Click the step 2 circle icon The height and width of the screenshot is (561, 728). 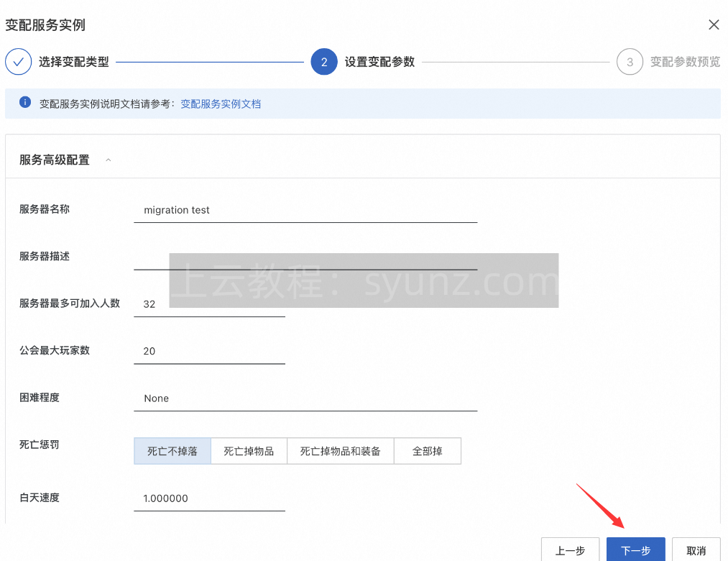tap(324, 61)
